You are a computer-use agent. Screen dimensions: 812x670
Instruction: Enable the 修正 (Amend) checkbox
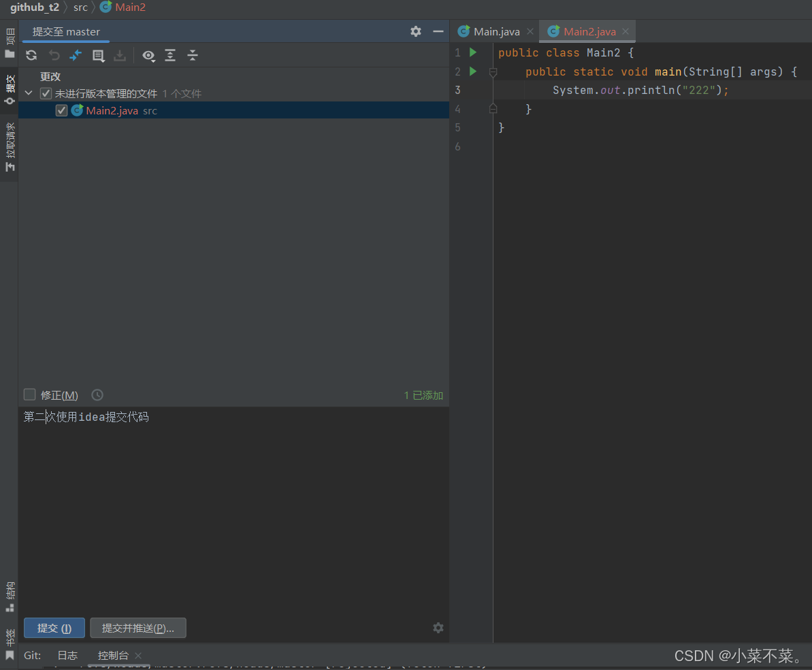tap(30, 395)
